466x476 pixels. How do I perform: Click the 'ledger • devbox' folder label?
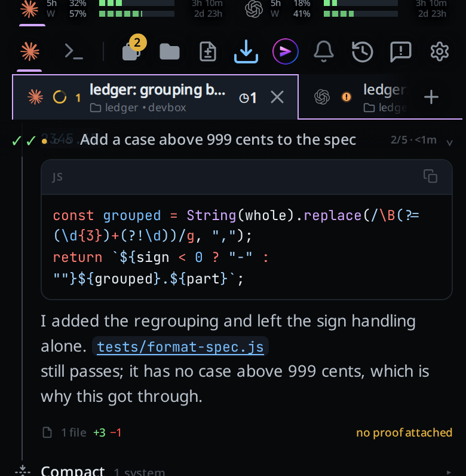[x=138, y=108]
